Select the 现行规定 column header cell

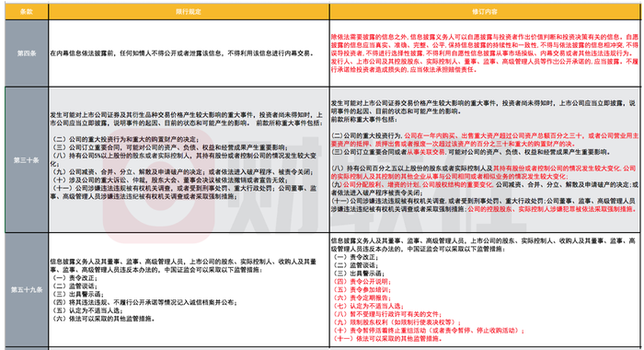189,12
